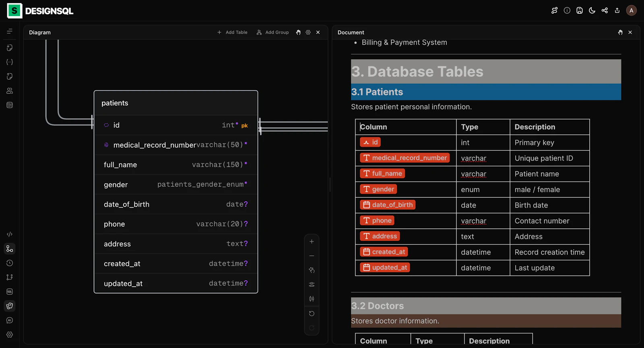
Task: Toggle dark mode with the moon icon
Action: pos(592,10)
